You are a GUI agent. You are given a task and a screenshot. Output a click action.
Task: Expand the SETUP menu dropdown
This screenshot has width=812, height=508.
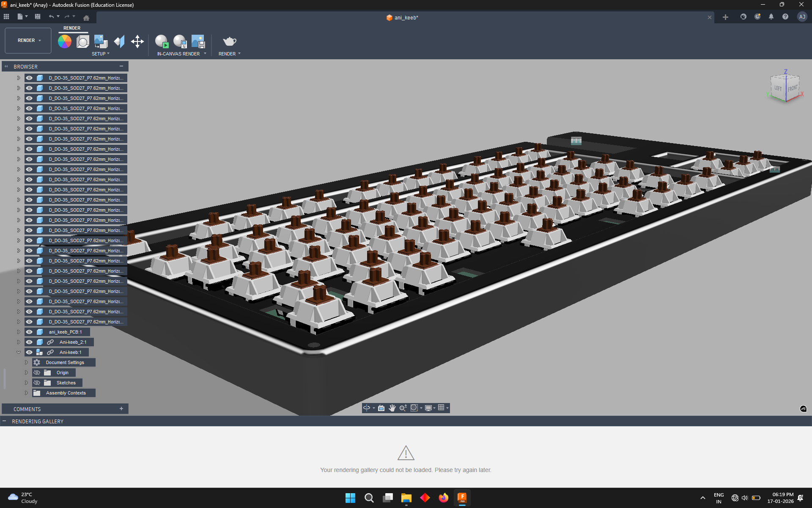(101, 54)
